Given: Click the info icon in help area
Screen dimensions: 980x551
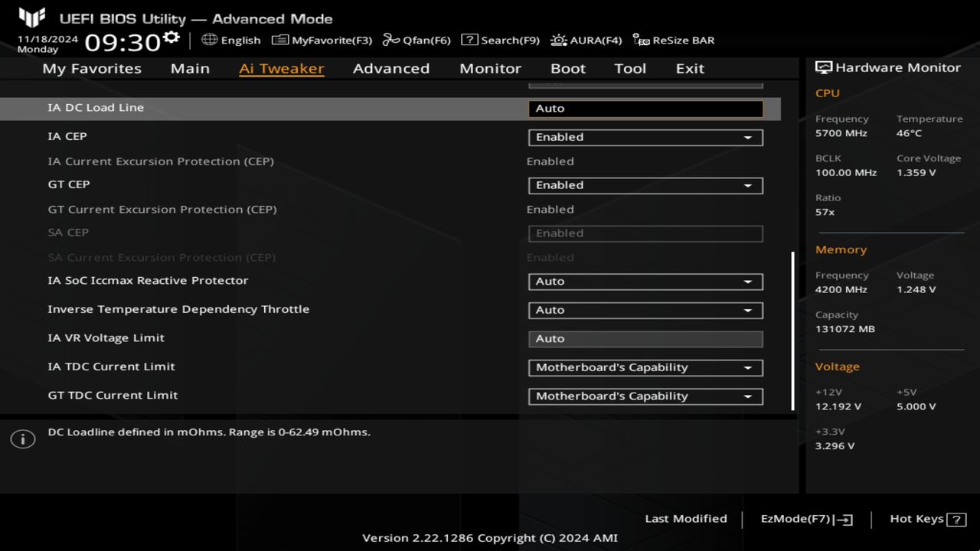Looking at the screenshot, I should [x=23, y=439].
